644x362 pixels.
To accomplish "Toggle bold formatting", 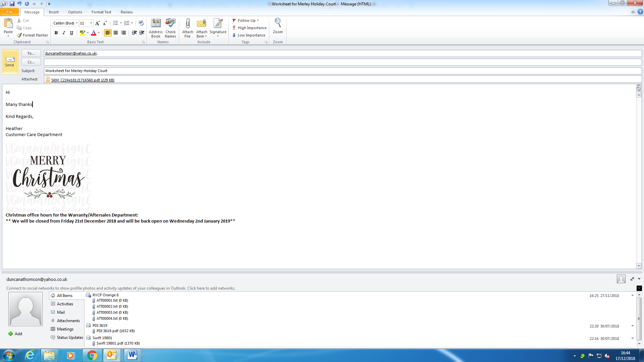I will click(x=56, y=33).
